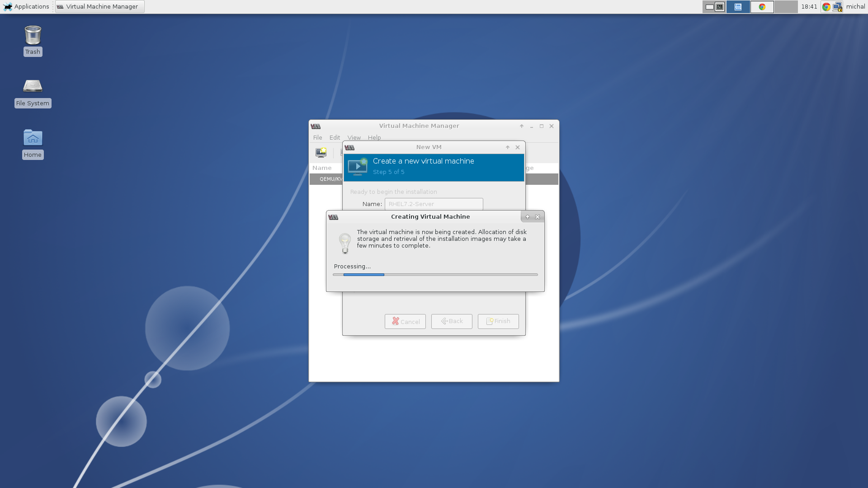The height and width of the screenshot is (488, 868).
Task: Shade the Creating Virtual Machine dialog
Action: 527,217
